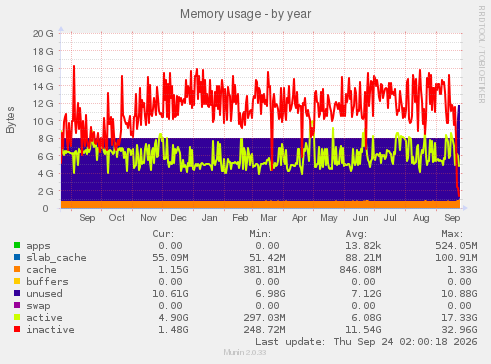Click the 'Memory usage - by year' title
Screen dimensions: 491x364
click(246, 14)
